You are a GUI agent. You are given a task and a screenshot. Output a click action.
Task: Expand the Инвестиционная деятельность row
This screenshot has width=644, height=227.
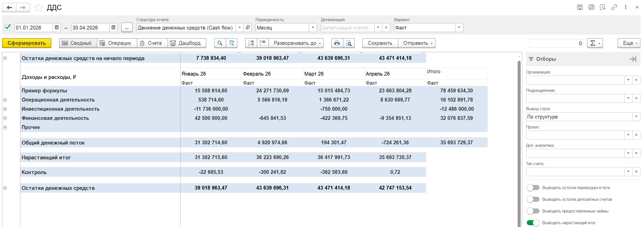click(5, 109)
